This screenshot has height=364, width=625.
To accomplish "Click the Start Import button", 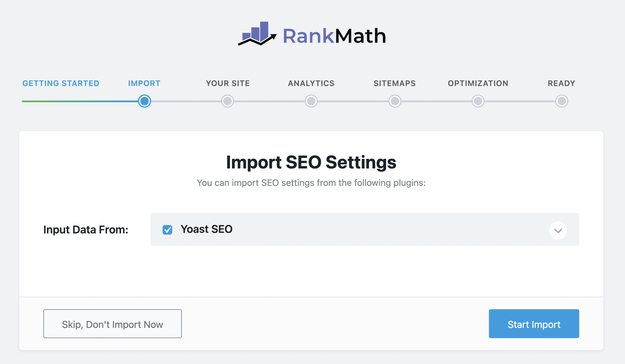I will click(x=534, y=324).
